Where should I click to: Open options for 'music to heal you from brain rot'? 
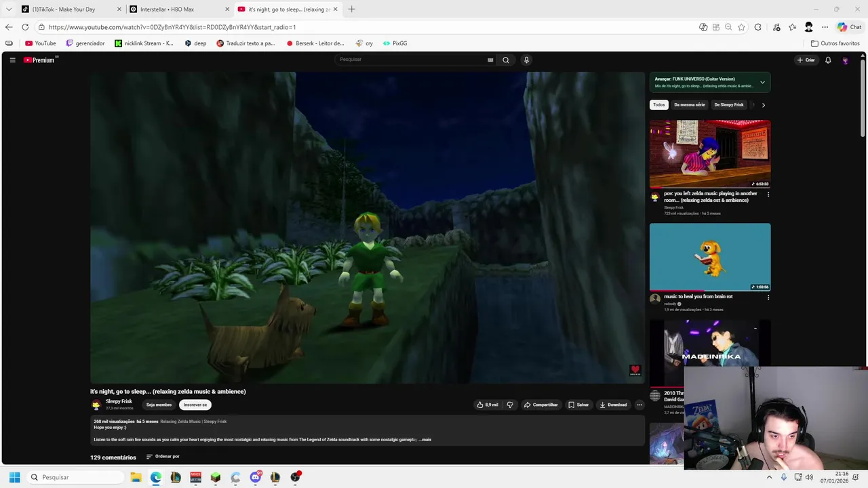click(768, 297)
